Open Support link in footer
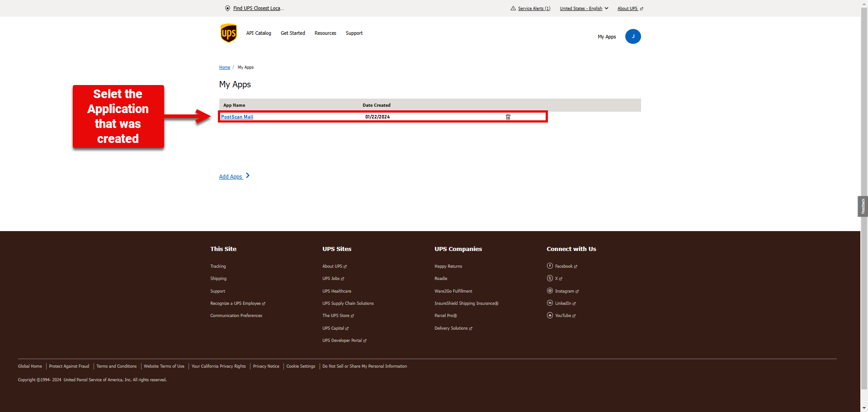The width and height of the screenshot is (868, 412). coord(217,291)
